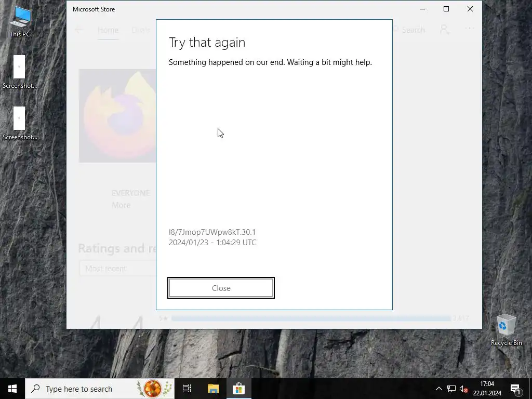The image size is (532, 399).
Task: Go back in Microsoft Store
Action: coord(79,30)
